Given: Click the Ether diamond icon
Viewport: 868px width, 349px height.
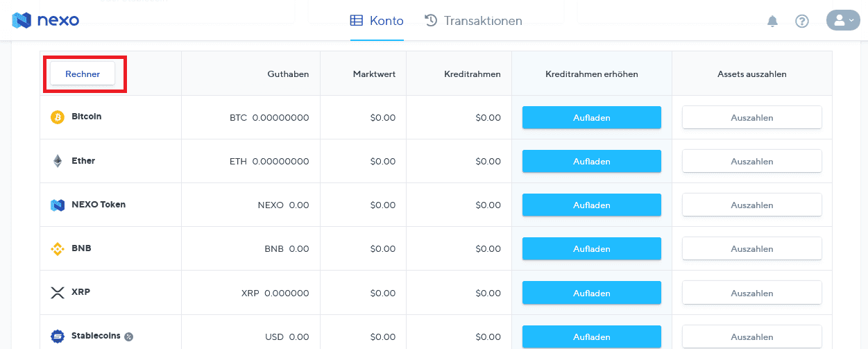Looking at the screenshot, I should click(58, 161).
